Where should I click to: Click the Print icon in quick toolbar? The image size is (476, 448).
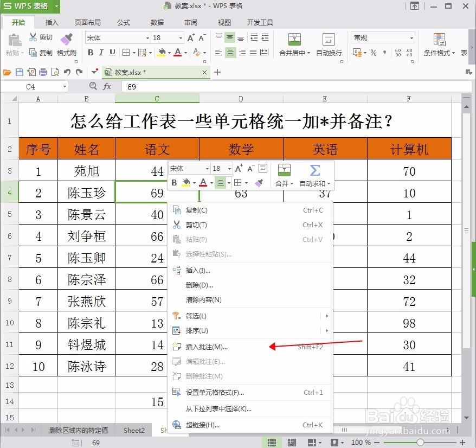pos(43,72)
